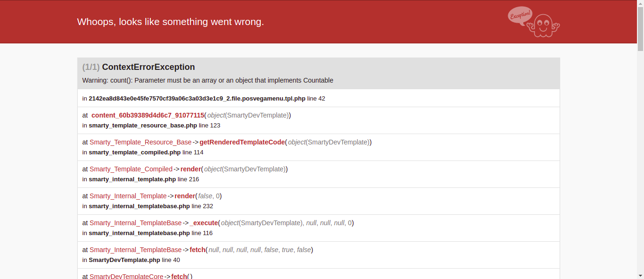Click smarty_internal_templatebase.php line 232 text
Viewport: 644px width, 279px height.
[150, 206]
